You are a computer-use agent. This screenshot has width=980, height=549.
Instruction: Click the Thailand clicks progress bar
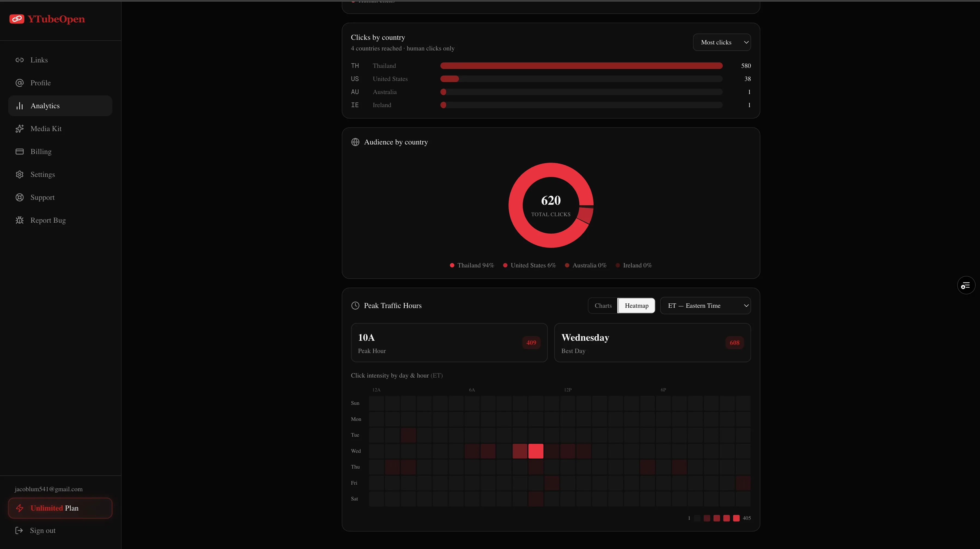click(581, 66)
